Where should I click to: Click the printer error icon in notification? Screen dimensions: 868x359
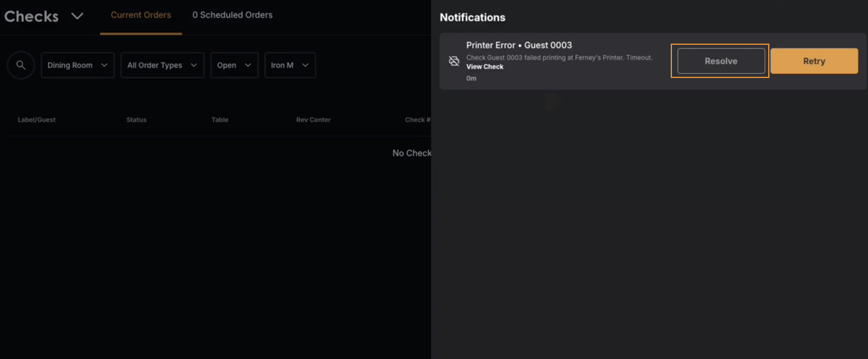click(454, 61)
